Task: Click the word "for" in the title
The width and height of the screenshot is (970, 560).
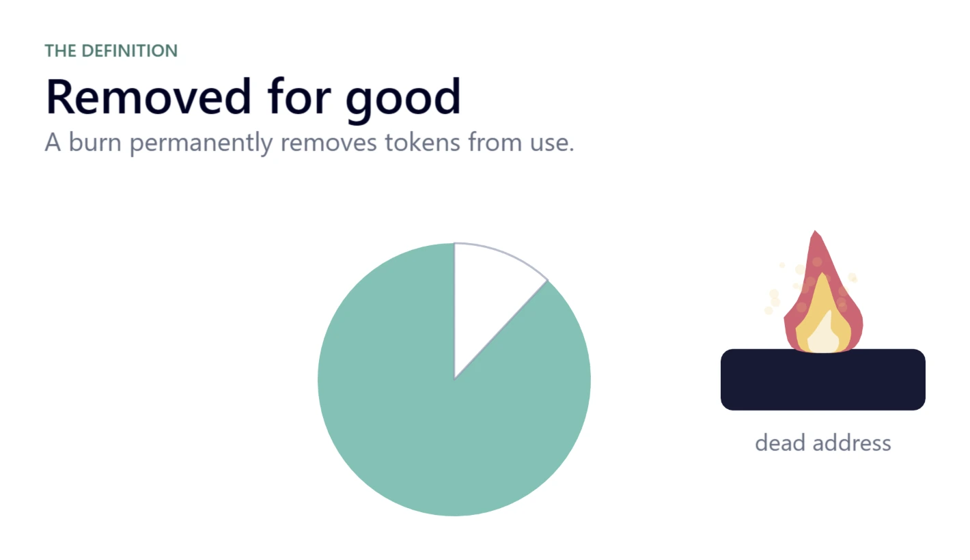Action: tap(299, 96)
